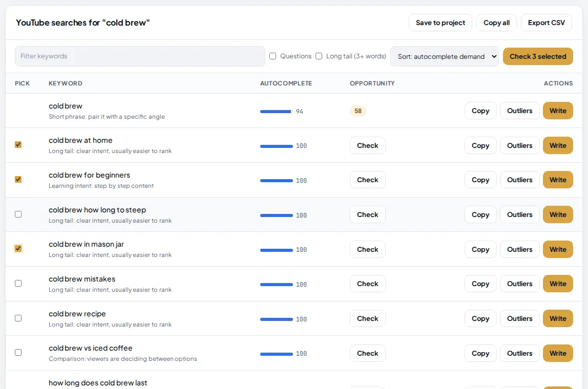Viewport: 588px width, 389px height.
Task: Write for 'cold brew how long to steep'
Action: 558,215
